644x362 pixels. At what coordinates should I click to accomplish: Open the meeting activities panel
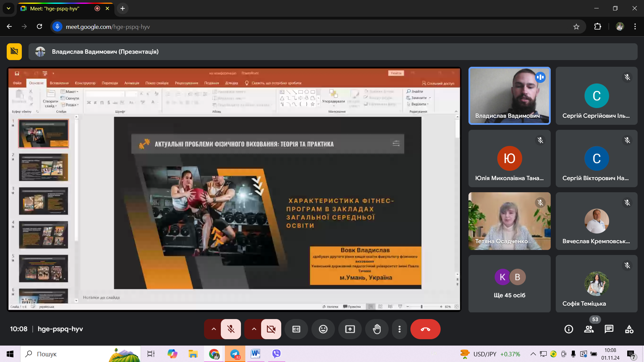point(629,329)
